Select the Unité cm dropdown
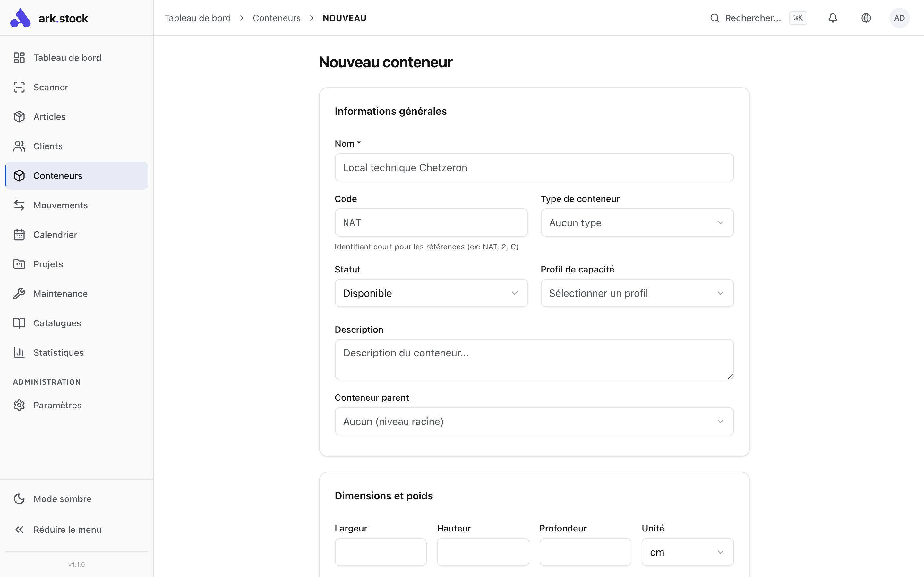924x577 pixels. [687, 552]
